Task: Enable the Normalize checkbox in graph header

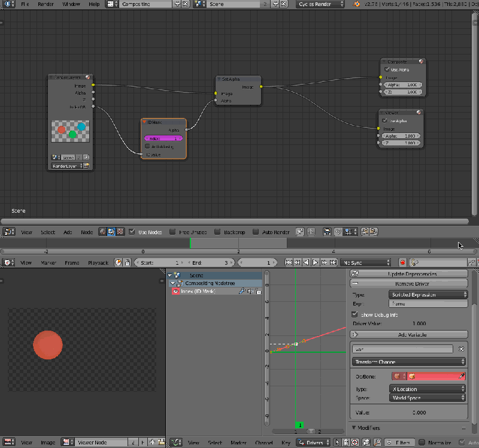Action: [422, 442]
